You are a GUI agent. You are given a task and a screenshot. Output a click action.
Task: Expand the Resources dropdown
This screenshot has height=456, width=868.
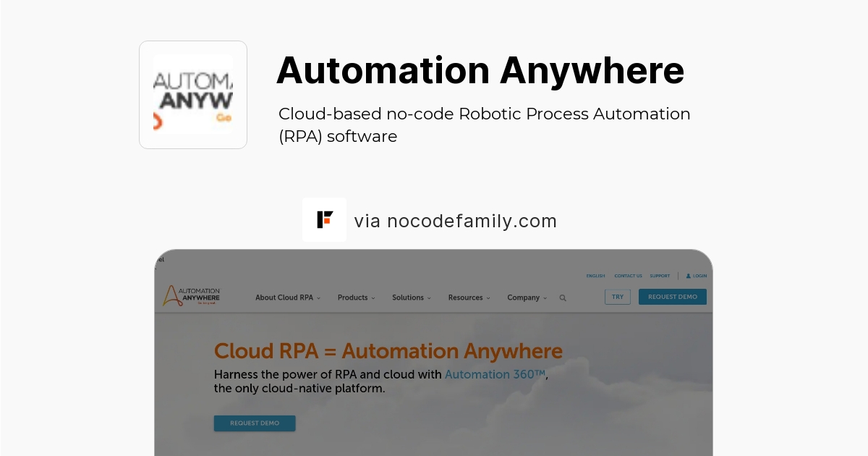coord(467,297)
